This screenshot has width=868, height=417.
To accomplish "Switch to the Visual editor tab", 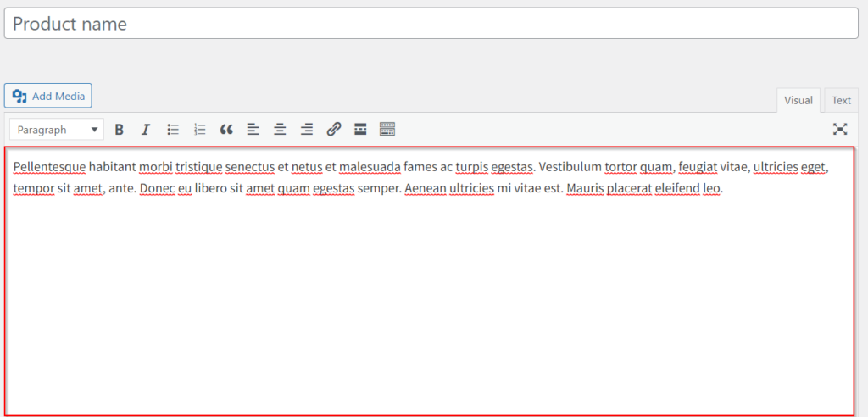I will pyautogui.click(x=798, y=100).
